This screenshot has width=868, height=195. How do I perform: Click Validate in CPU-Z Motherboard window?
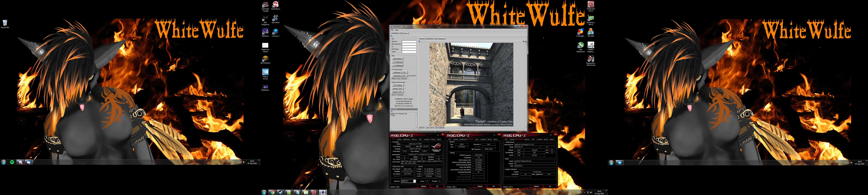tap(536, 186)
